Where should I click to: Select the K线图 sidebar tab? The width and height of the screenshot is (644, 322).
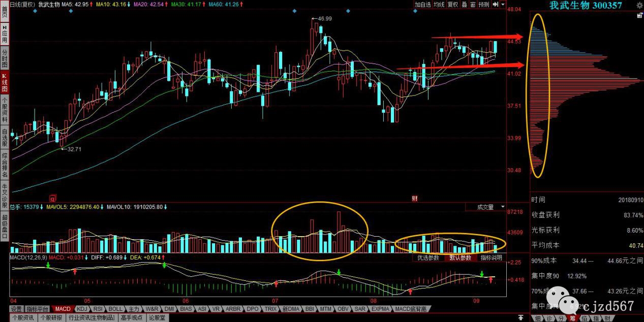click(x=5, y=83)
